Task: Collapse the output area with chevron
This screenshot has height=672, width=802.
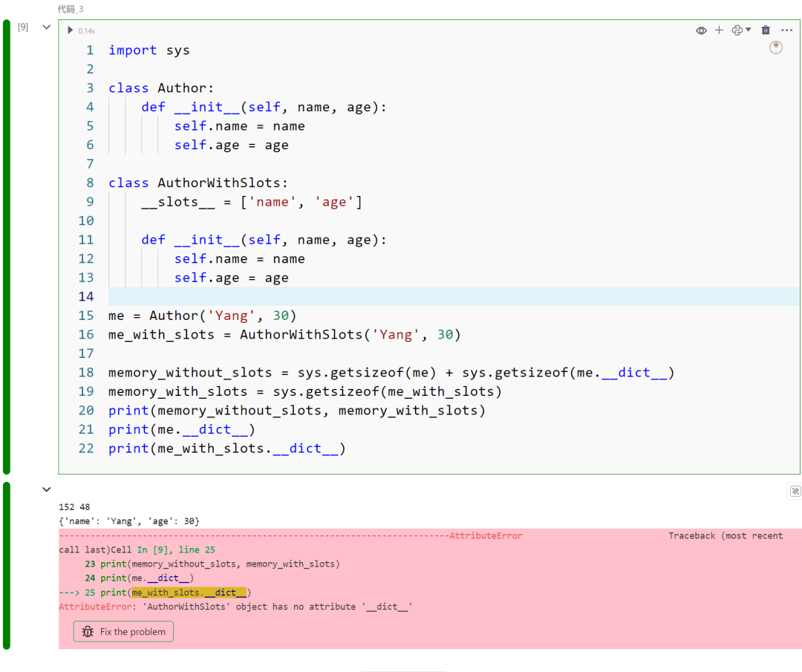Action: (47, 489)
